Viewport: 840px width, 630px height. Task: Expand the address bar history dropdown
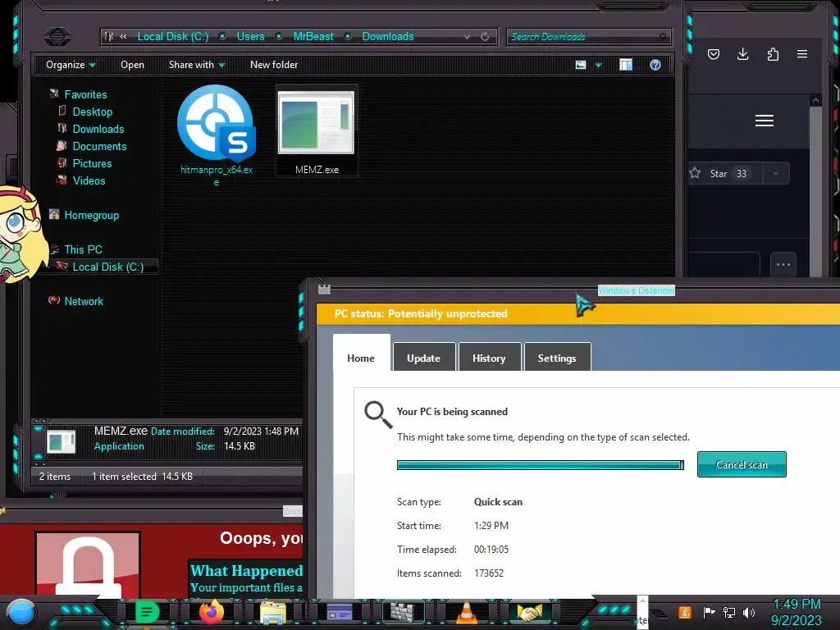[x=467, y=36]
